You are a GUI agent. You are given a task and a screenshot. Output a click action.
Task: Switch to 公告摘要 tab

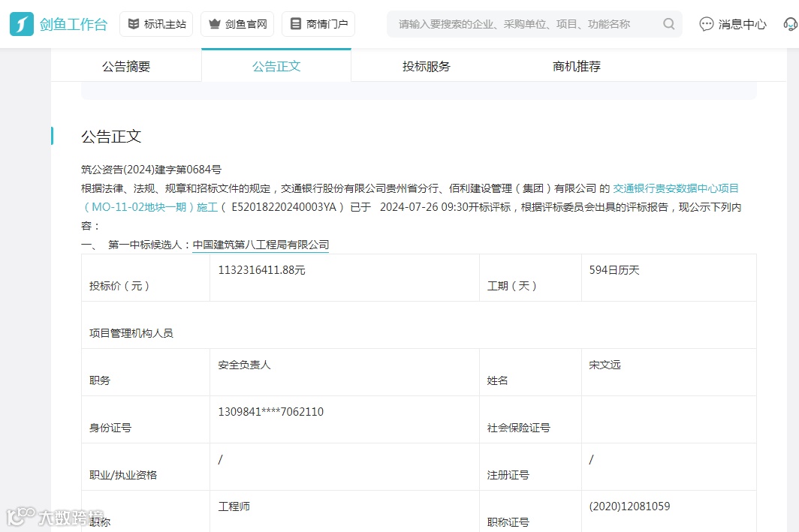126,66
